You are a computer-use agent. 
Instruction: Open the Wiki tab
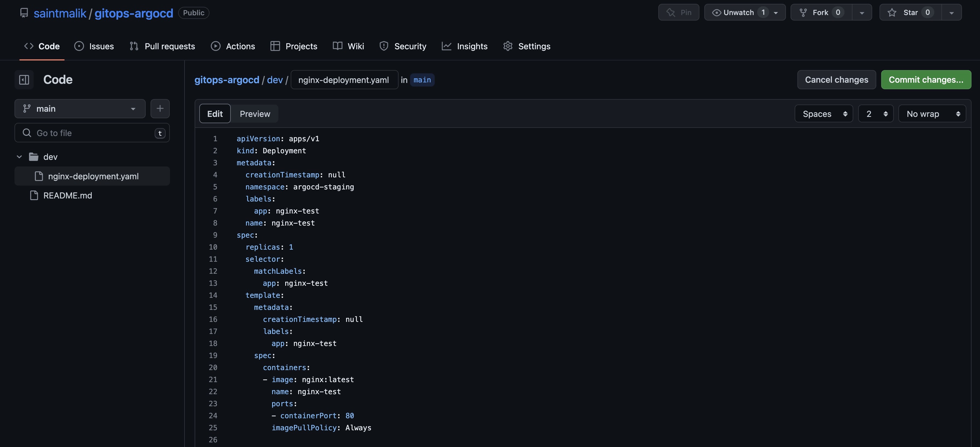tap(348, 46)
